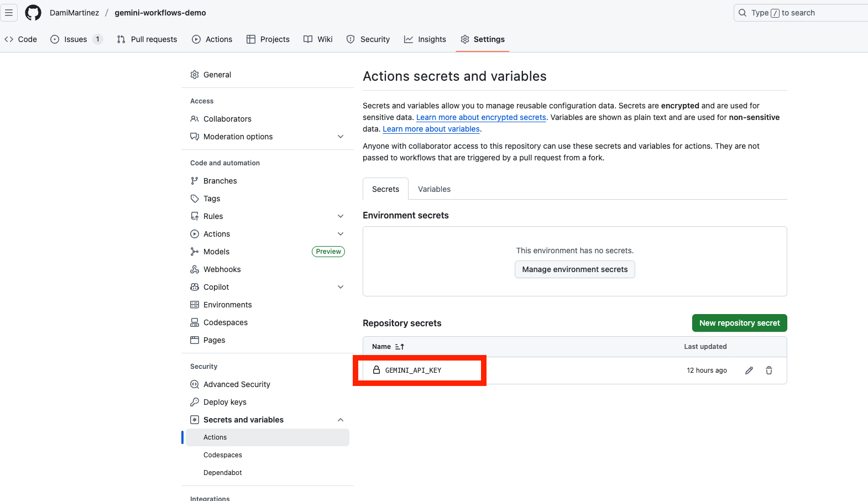Open the Code tab
The width and height of the screenshot is (868, 501).
tap(21, 39)
